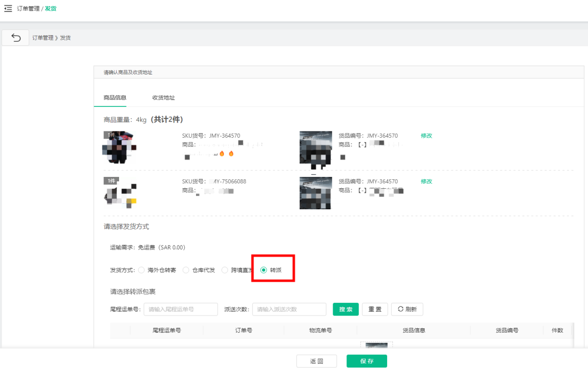Screen dimensions: 588x370
Task: Open the 收货地址 tab
Action: point(164,98)
